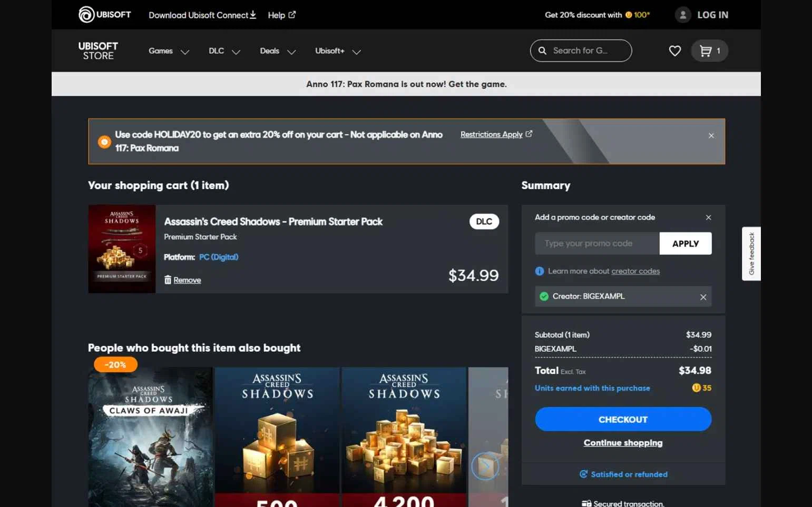812x507 pixels.
Task: Open the Give feedback side tab
Action: click(751, 254)
